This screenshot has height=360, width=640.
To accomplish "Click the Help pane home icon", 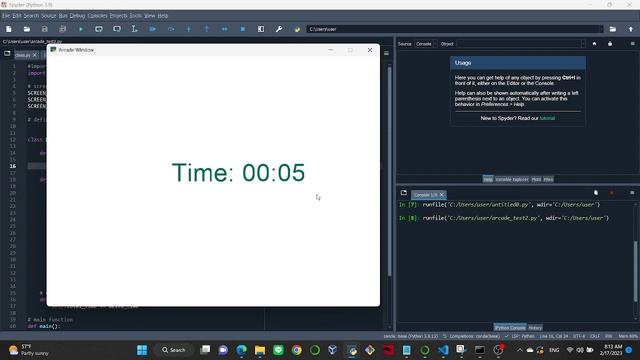I will [x=594, y=44].
